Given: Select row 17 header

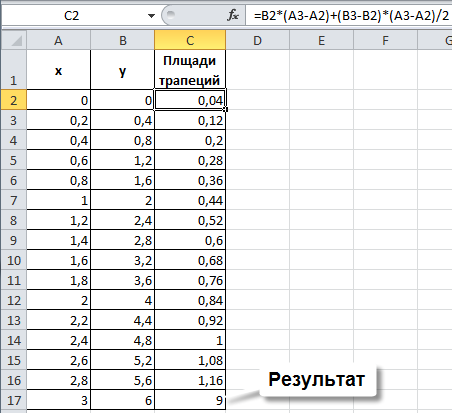Looking at the screenshot, I should pos(14,400).
